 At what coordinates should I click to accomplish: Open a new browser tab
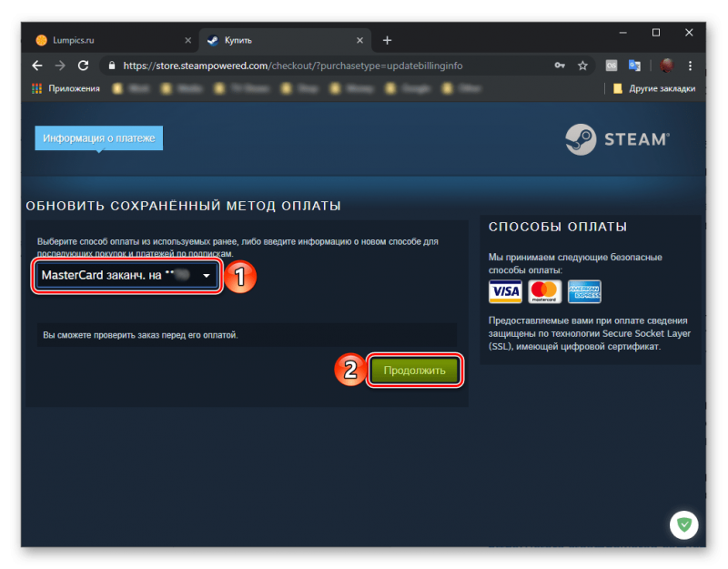coord(388,40)
